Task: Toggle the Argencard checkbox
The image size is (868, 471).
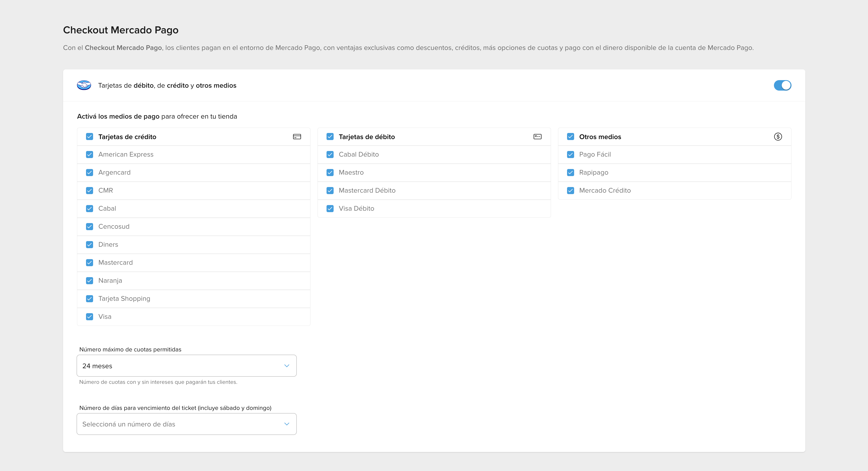Action: click(89, 173)
